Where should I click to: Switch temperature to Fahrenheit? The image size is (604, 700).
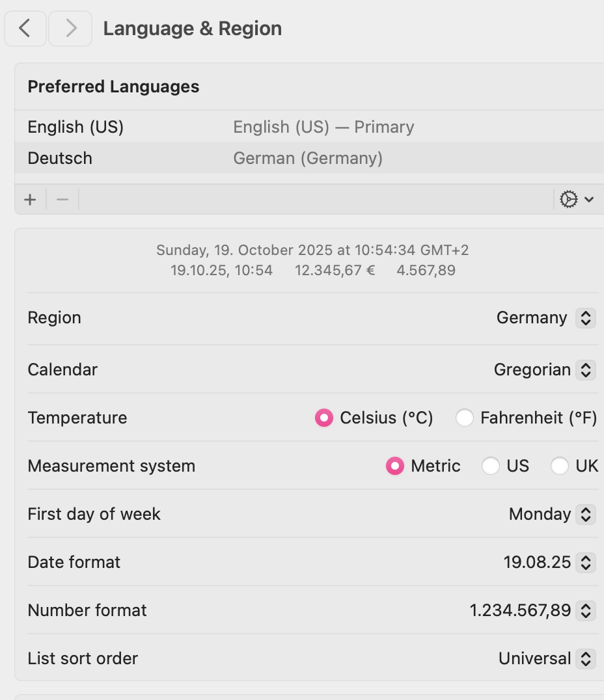click(465, 418)
